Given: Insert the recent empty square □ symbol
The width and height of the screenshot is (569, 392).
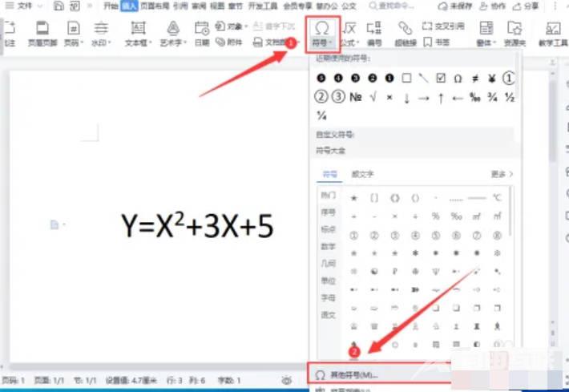Looking at the screenshot, I should click(406, 78).
